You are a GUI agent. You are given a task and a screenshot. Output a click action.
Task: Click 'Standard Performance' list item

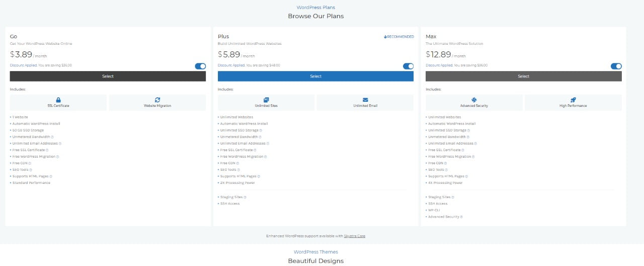pyautogui.click(x=31, y=182)
